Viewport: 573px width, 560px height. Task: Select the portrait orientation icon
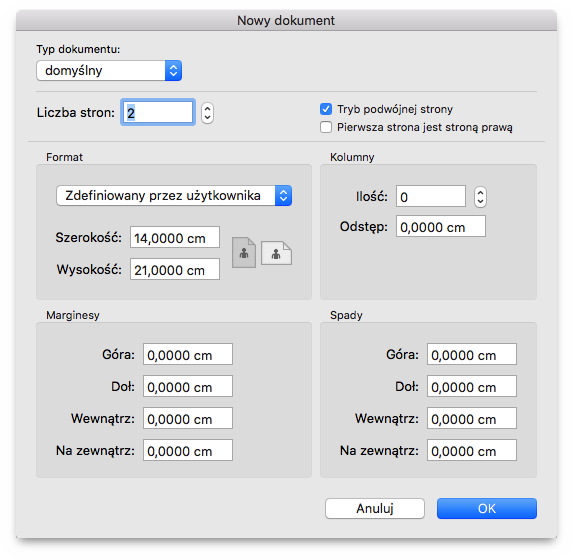(x=244, y=253)
